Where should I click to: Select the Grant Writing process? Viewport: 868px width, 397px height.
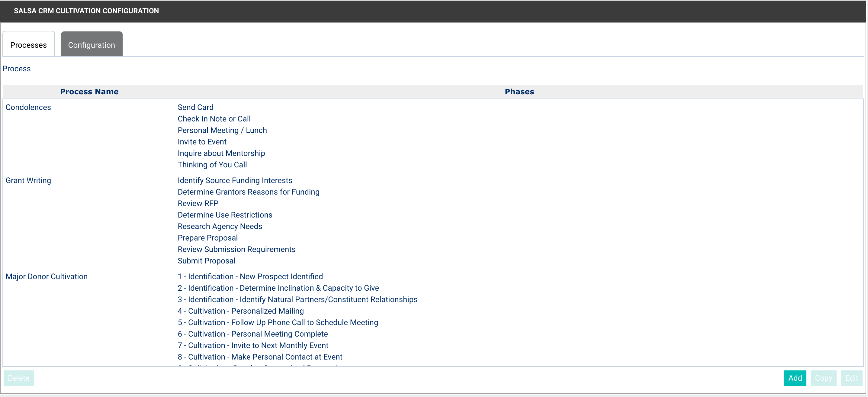[28, 180]
